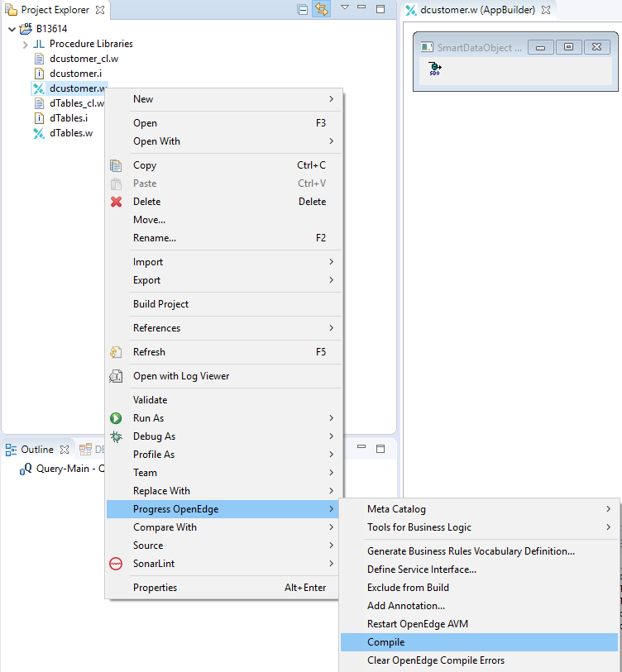Screen dimensions: 622x672
Task: Expand References submenu arrow
Action: [331, 328]
